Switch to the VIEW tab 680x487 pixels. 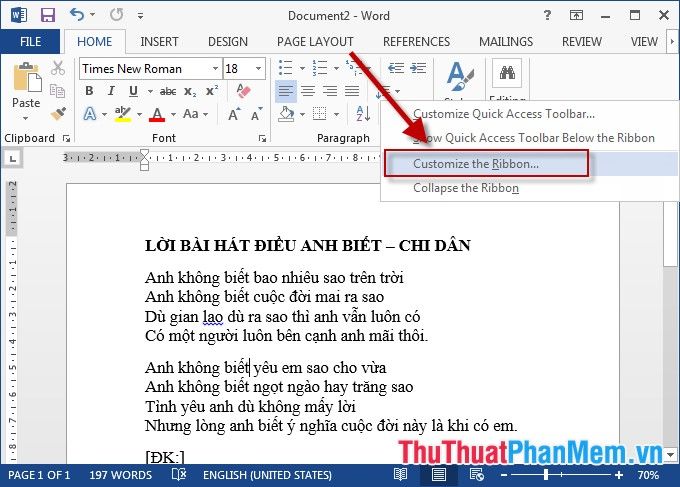click(x=644, y=42)
